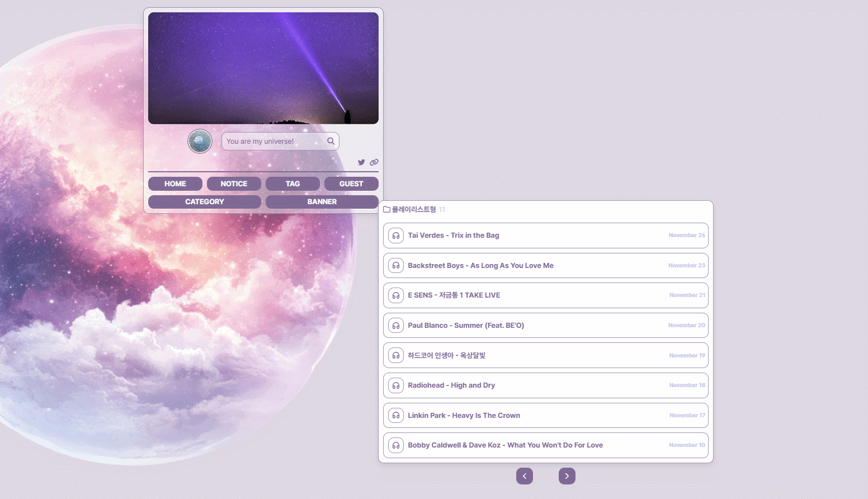Screen dimensions: 868x499
Task: Click the 'November 18' date
Action: [687, 385]
